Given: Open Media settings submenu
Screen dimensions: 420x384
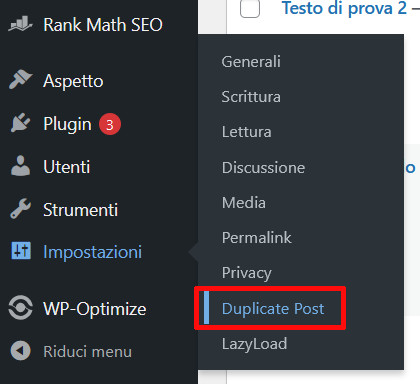Looking at the screenshot, I should 244,202.
